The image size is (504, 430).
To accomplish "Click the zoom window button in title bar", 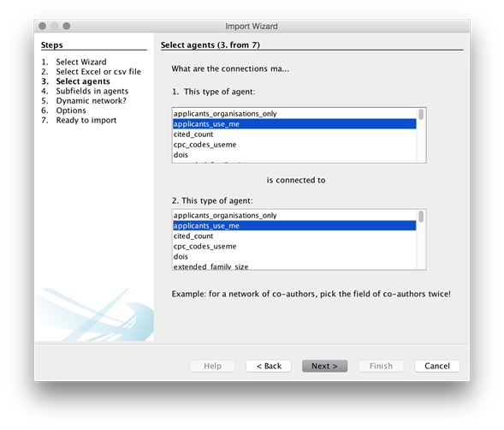I will 67,26.
